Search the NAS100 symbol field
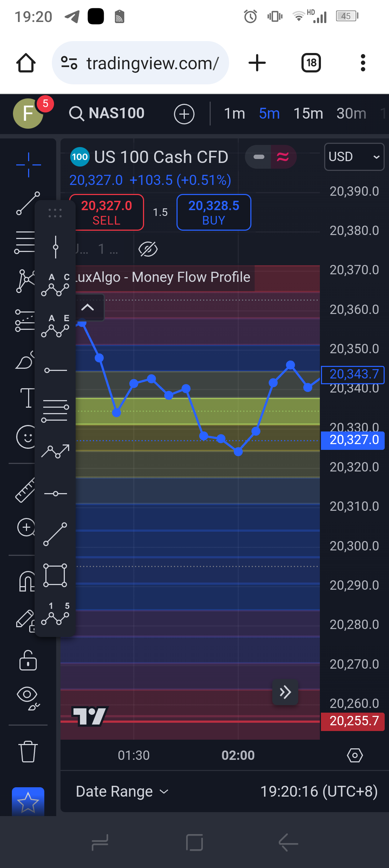The width and height of the screenshot is (389, 868). 108,114
